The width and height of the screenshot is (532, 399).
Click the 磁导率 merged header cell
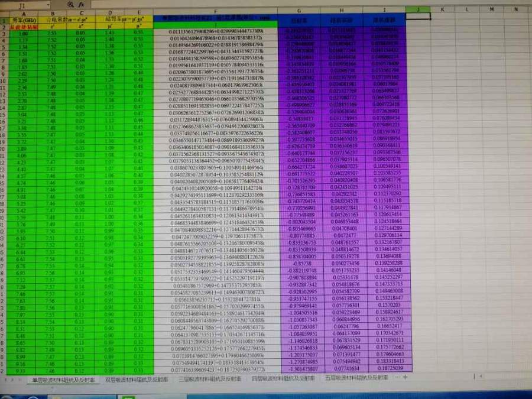tap(125, 19)
